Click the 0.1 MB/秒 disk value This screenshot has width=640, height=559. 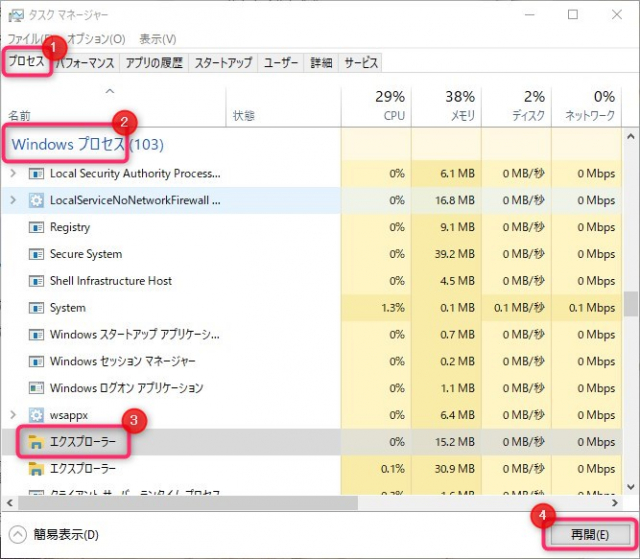(519, 308)
